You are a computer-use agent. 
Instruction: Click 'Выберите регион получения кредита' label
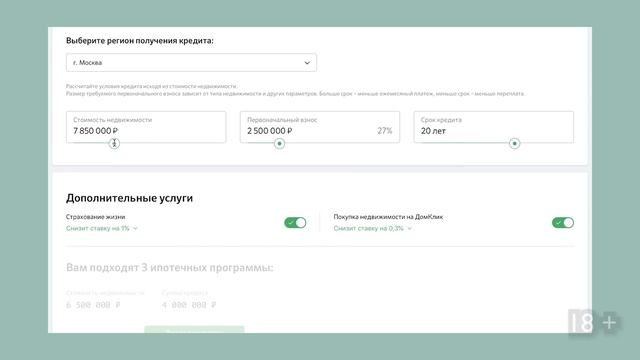click(140, 41)
